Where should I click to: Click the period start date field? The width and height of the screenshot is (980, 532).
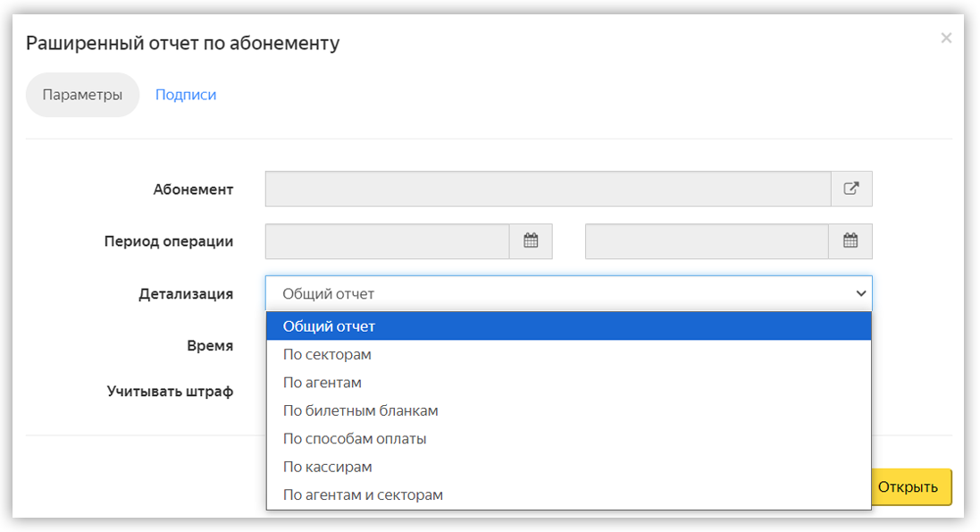click(388, 241)
